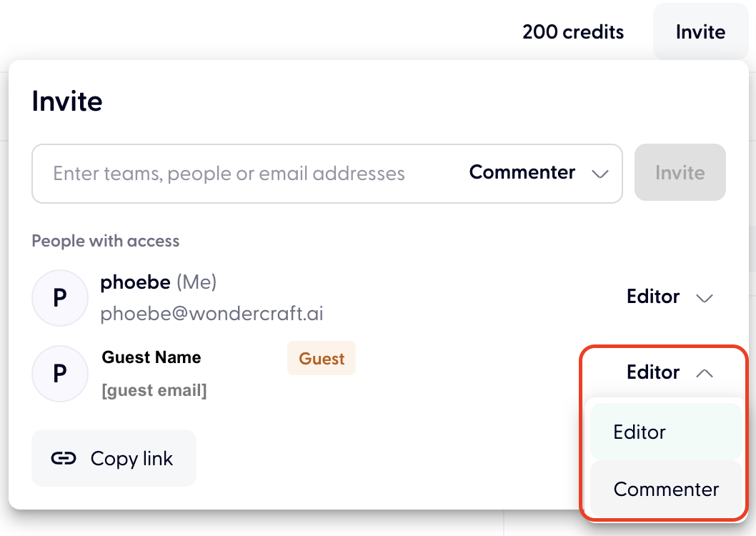Click the [guest email] placeholder text
Screen dimensions: 756x536
[x=154, y=391]
